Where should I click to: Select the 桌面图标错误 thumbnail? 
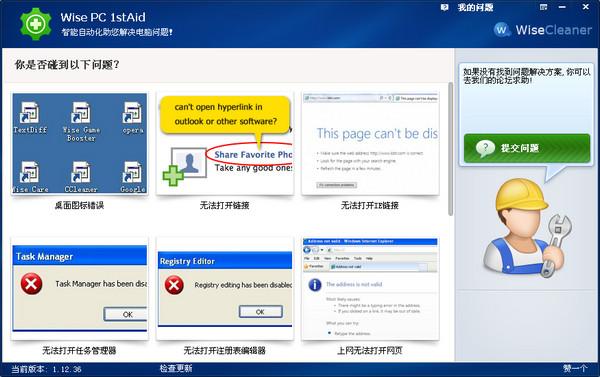click(80, 143)
